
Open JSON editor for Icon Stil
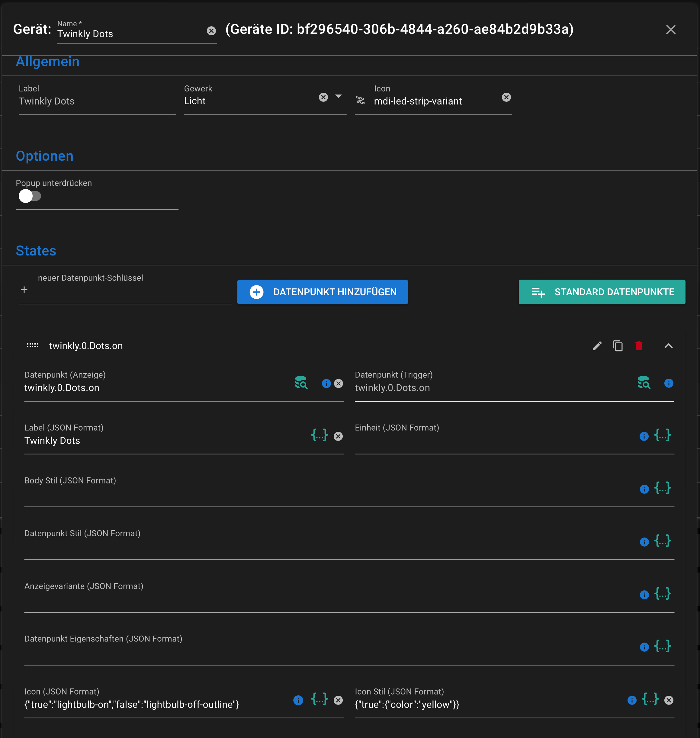(650, 699)
